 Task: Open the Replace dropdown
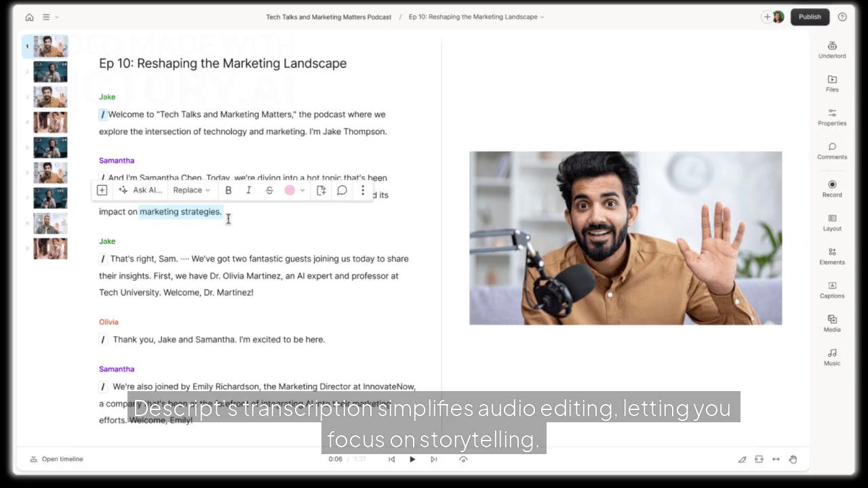point(191,190)
